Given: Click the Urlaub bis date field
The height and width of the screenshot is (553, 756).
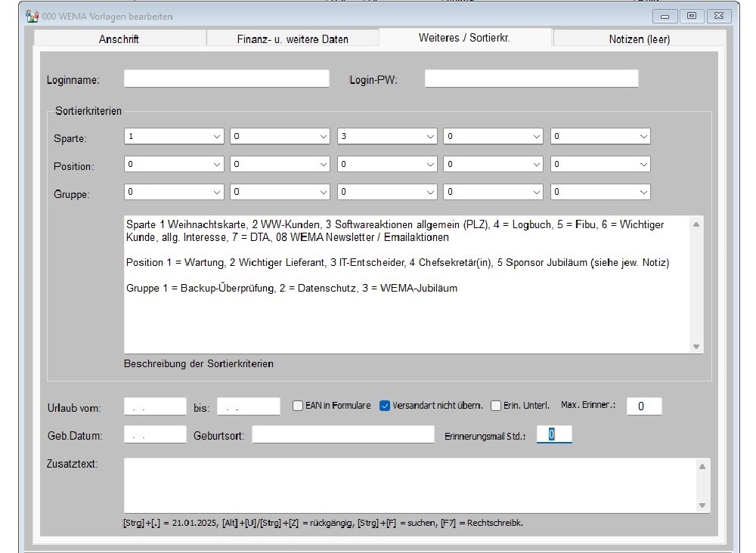Looking at the screenshot, I should [x=248, y=406].
